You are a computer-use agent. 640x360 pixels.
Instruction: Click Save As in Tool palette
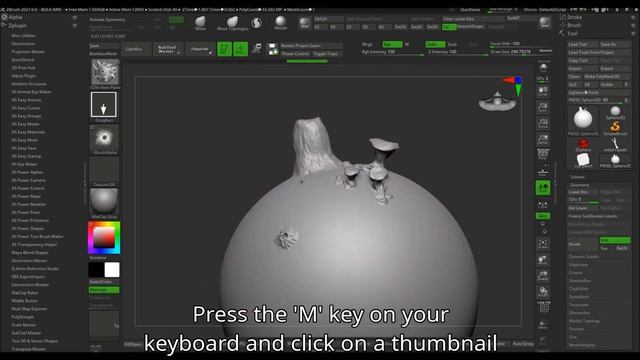click(615, 44)
